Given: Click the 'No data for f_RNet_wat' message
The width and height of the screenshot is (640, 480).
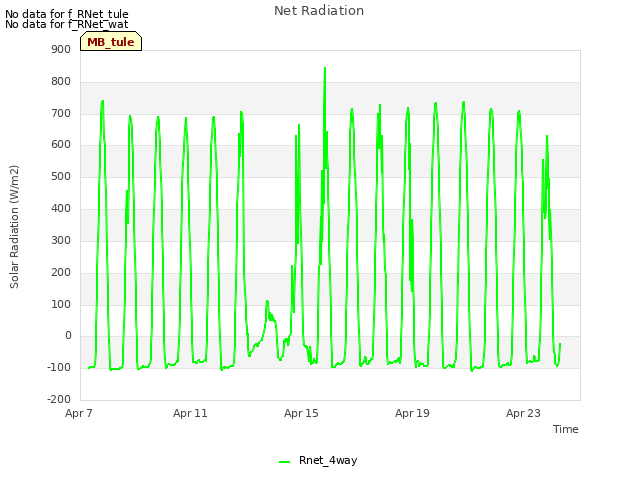Looking at the screenshot, I should coord(67,24).
